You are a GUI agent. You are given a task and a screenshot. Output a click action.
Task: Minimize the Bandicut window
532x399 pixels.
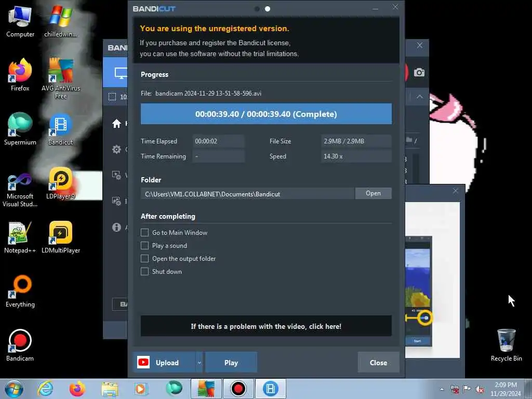pyautogui.click(x=376, y=8)
